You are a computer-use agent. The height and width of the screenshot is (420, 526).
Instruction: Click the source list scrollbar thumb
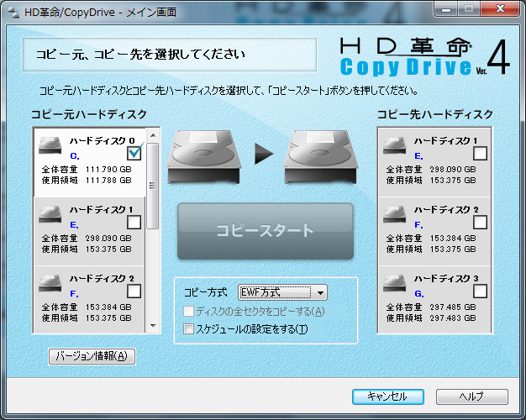[153, 186]
